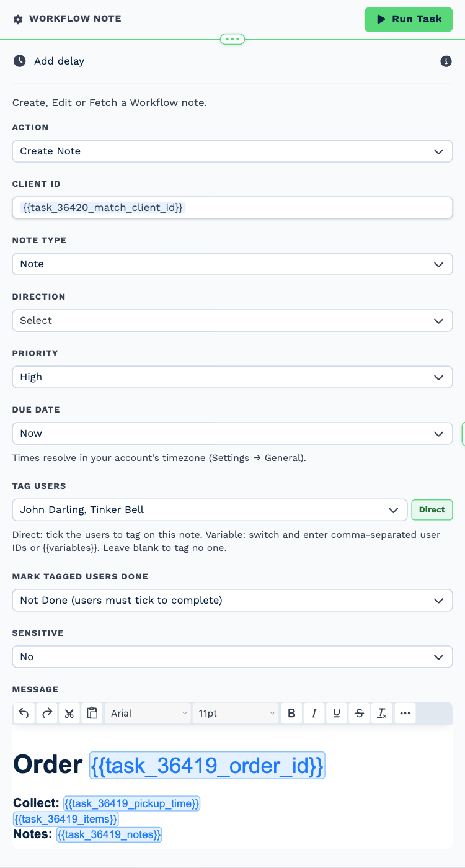
Task: Click the {{task_36419_items}} variable
Action: point(66,820)
